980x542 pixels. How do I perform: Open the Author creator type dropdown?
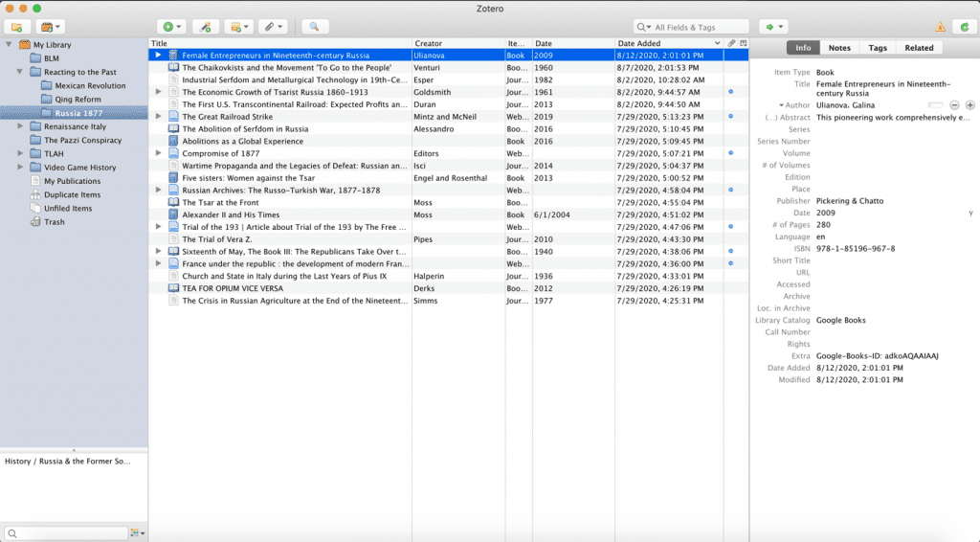(x=793, y=105)
